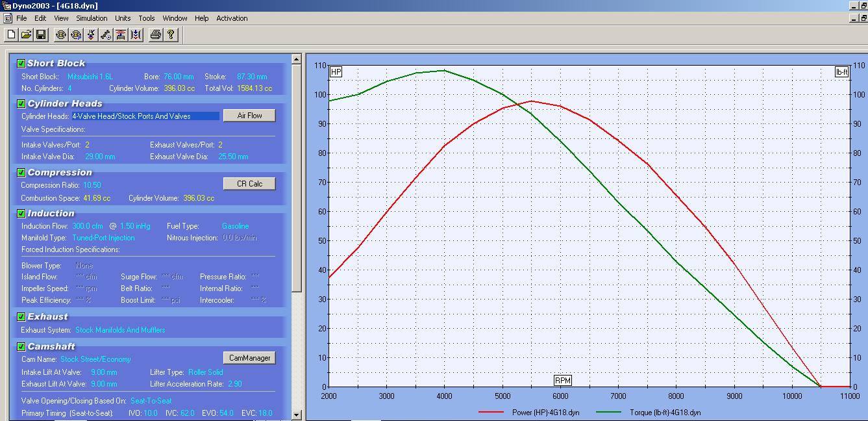Open the Dyno2003 document icon left of File
Viewport: 868px width, 421px height.
(7, 18)
